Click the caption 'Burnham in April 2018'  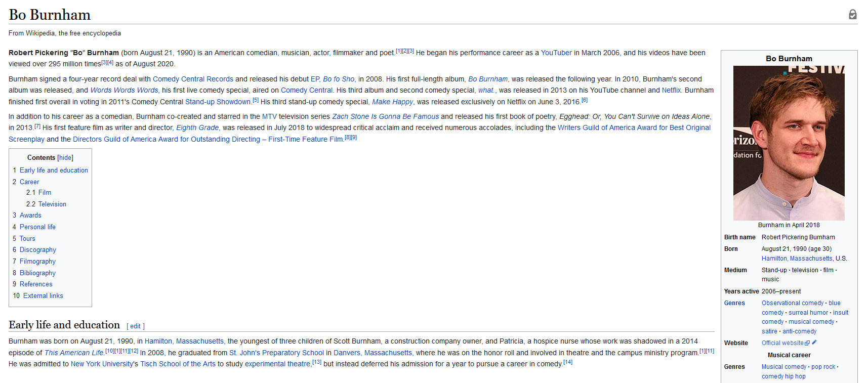pos(789,225)
